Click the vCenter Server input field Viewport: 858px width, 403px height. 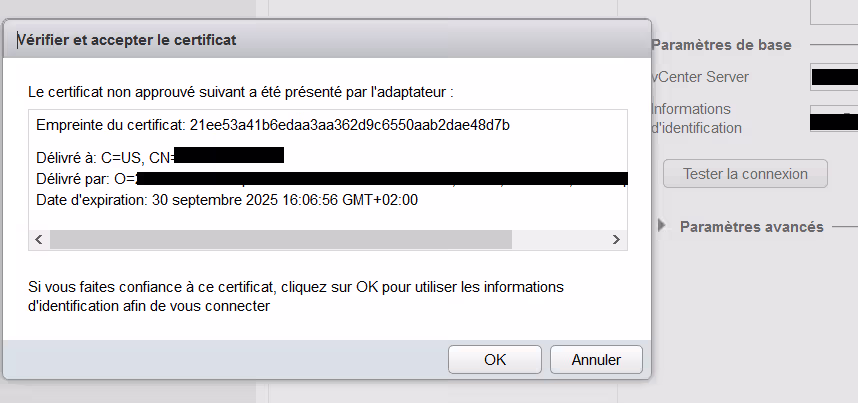(x=833, y=77)
